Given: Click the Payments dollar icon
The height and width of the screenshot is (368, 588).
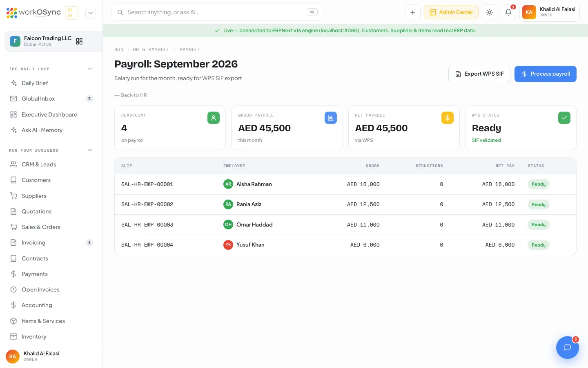Looking at the screenshot, I should pyautogui.click(x=13, y=274).
